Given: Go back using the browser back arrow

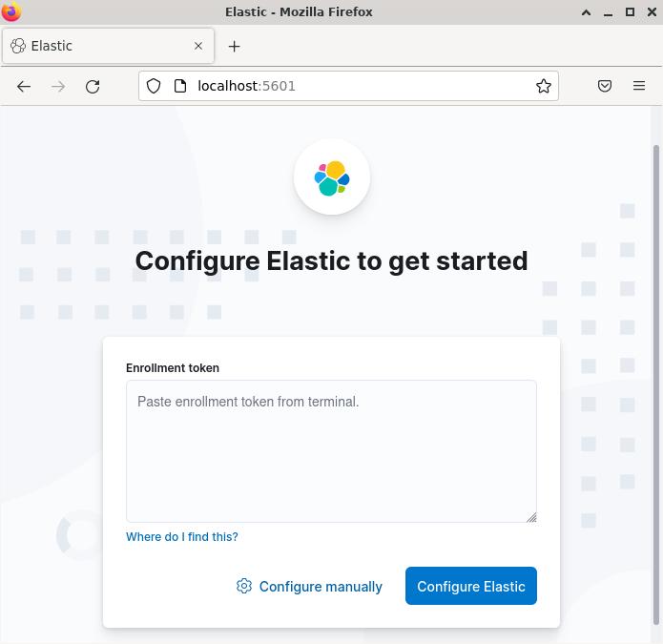Looking at the screenshot, I should [x=24, y=87].
